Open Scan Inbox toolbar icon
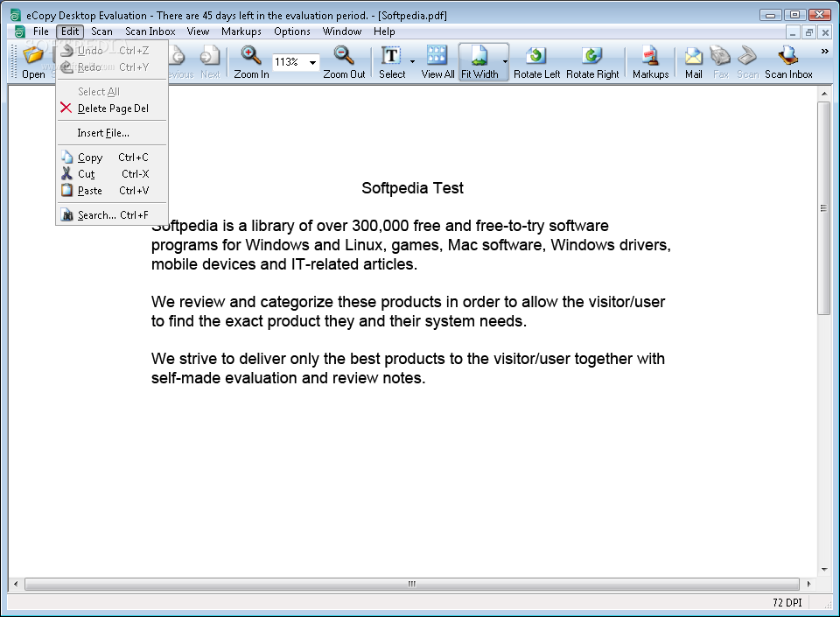Viewport: 840px width, 617px height. point(788,56)
